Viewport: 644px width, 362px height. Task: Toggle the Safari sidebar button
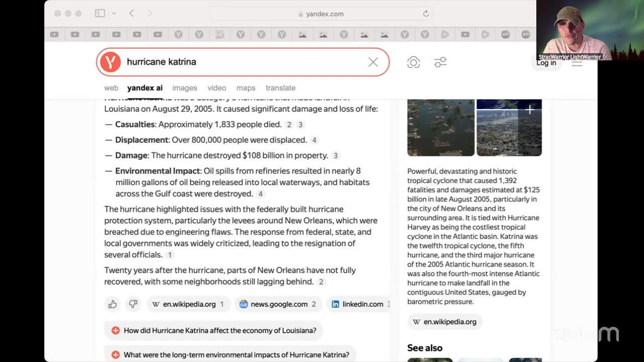tap(100, 14)
